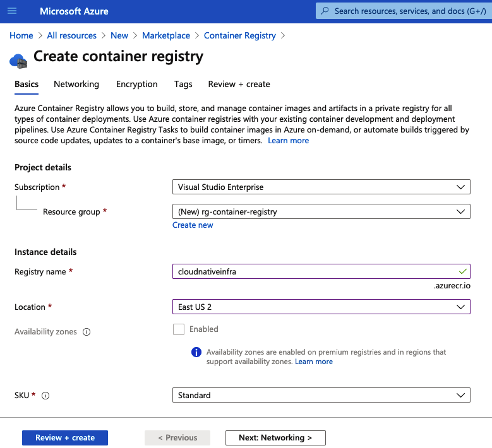The image size is (492, 448).
Task: Click the container registry cloud icon
Action: [18, 60]
